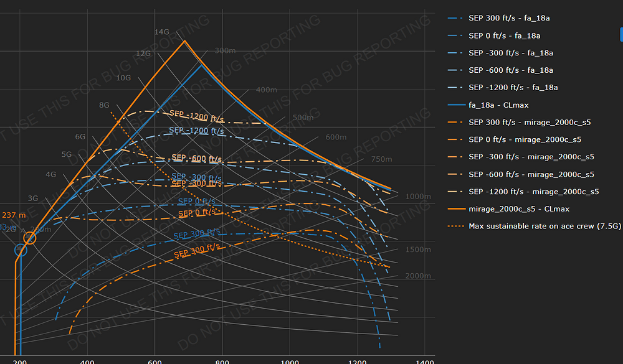Click the orange "SEP -1200 ft/s" curve label
This screenshot has width=623, height=364.
pos(197,116)
